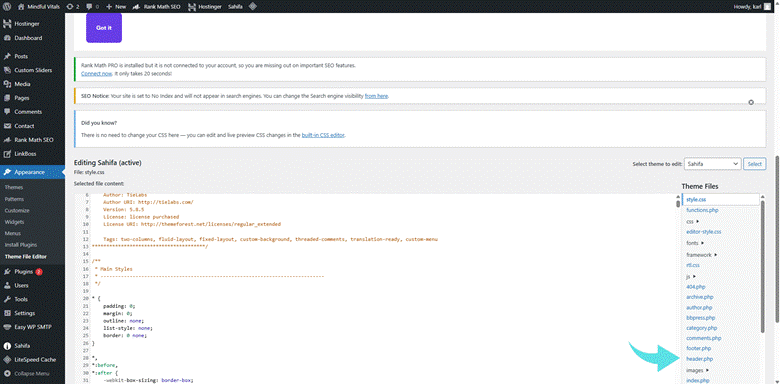Dismiss the SEO notice with close icon
Image resolution: width=780 pixels, height=384 pixels.
[751, 102]
